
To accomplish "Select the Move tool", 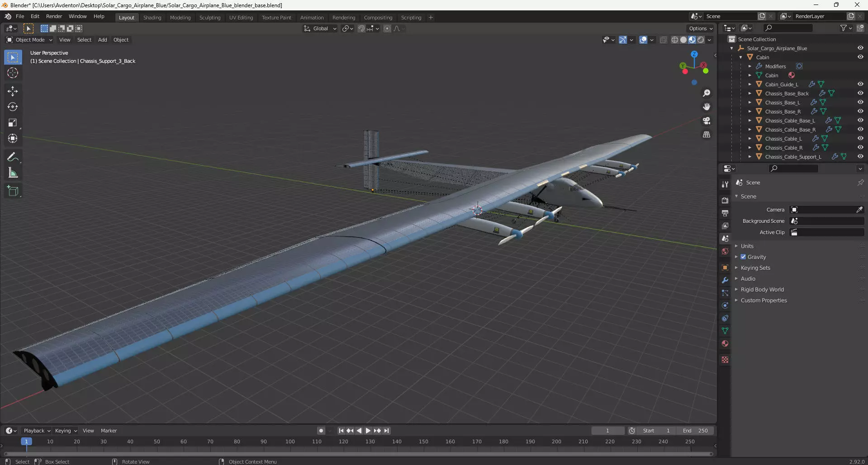I will (x=13, y=91).
